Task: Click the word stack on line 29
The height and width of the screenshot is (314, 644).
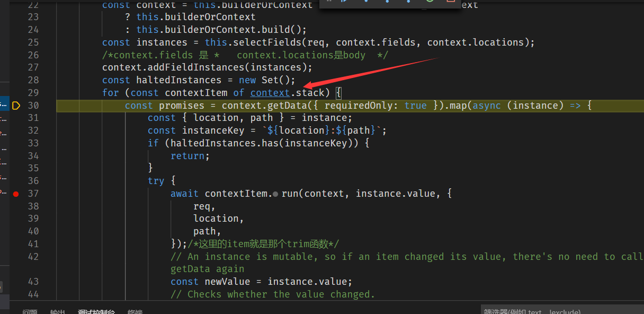Action: [x=310, y=93]
